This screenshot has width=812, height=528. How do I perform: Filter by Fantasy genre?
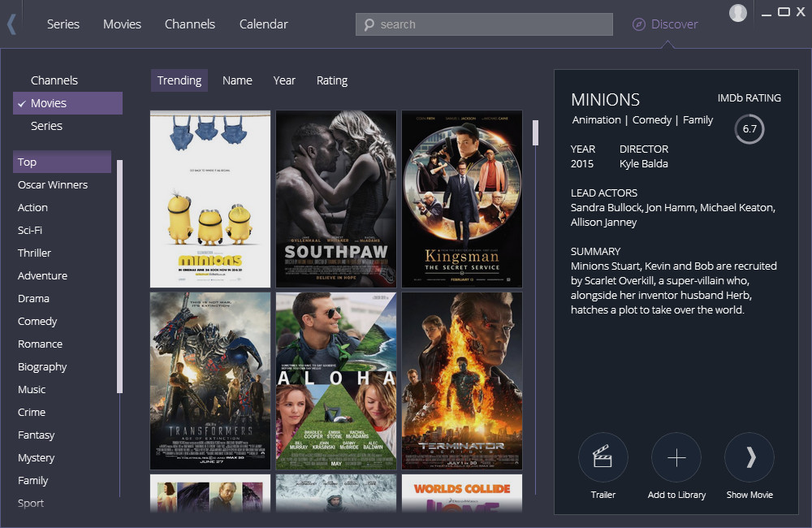click(37, 435)
